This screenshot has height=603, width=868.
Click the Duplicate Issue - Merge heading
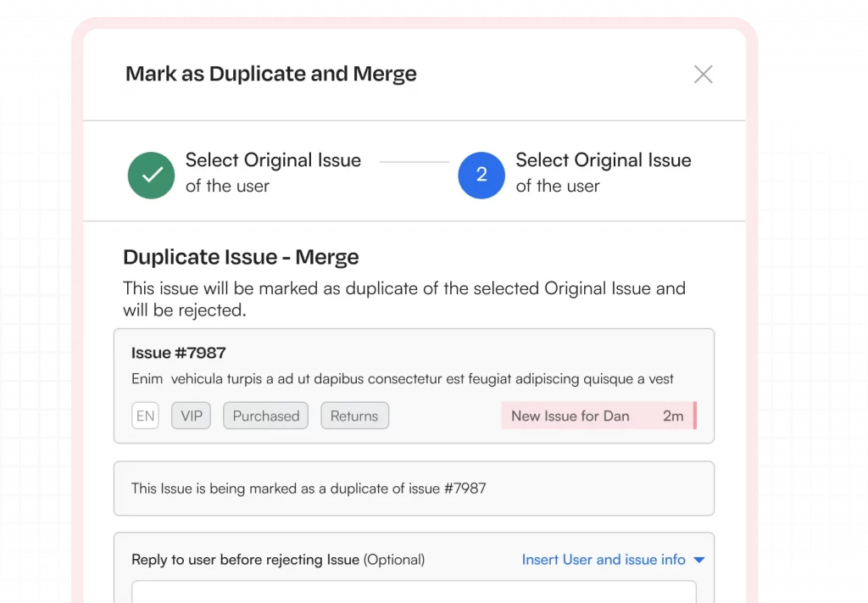(241, 257)
